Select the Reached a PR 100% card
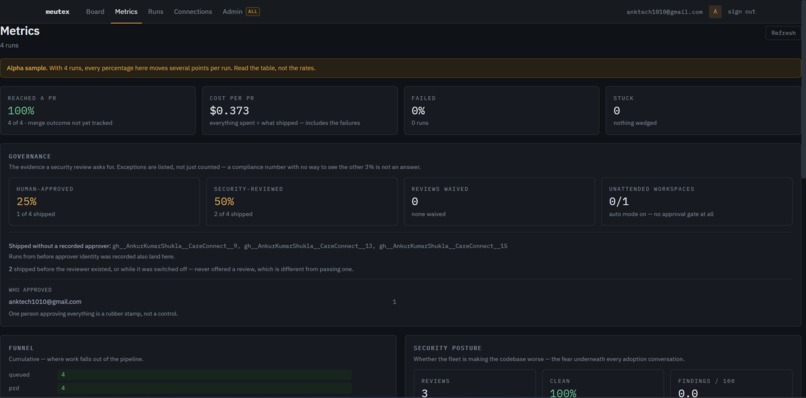The width and height of the screenshot is (806, 398). [x=98, y=111]
